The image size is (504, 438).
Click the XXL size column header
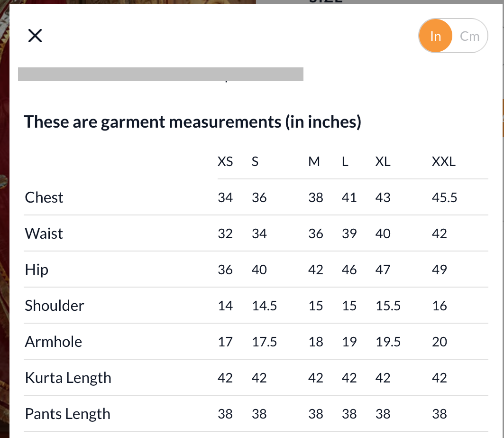coord(443,161)
